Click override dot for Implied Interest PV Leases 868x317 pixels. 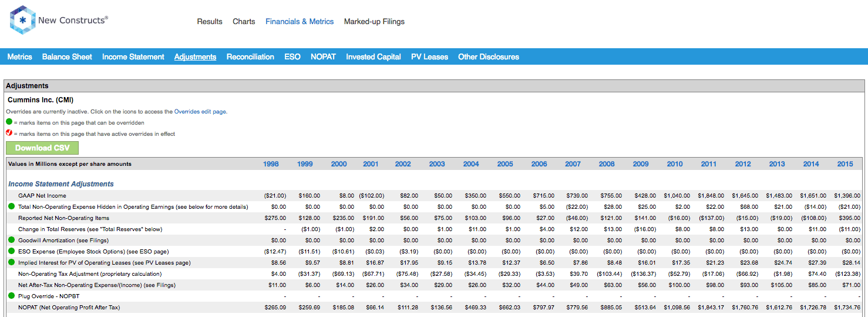pos(11,262)
